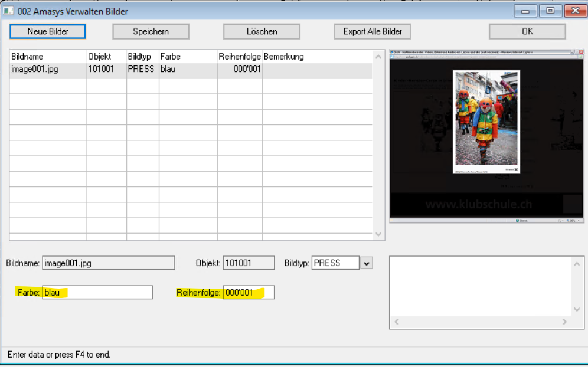The width and height of the screenshot is (588, 367).
Task: Click the Objekt column header
Action: (106, 57)
